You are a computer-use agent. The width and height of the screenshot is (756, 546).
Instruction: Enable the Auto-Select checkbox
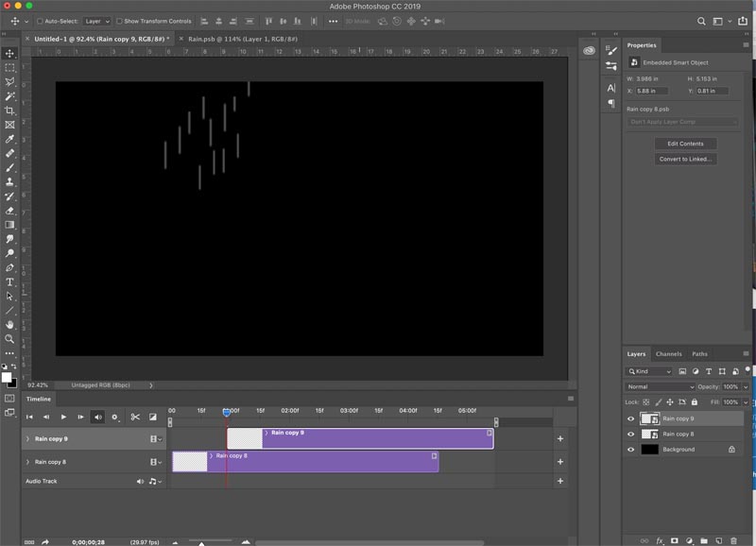(x=40, y=21)
